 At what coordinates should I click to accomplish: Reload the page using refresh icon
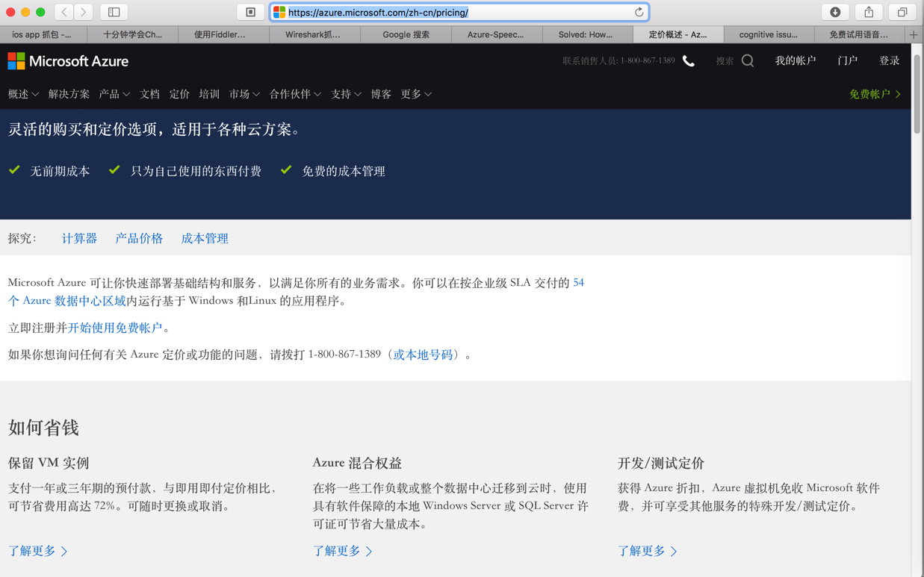[x=639, y=12]
